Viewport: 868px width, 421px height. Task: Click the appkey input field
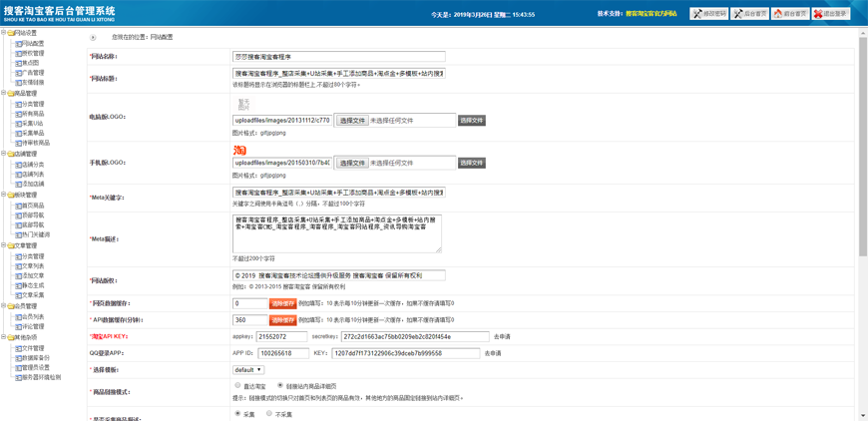282,336
